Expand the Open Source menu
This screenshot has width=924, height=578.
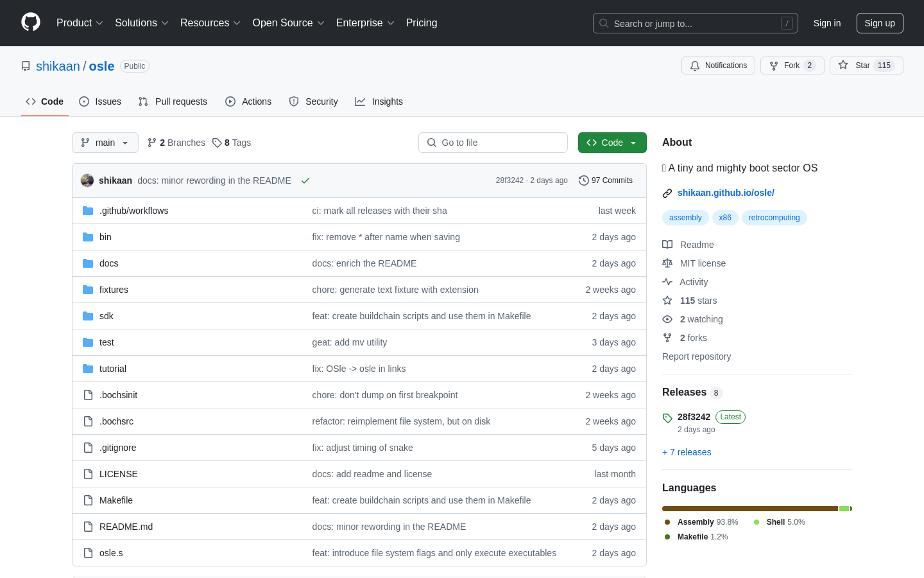click(x=289, y=23)
